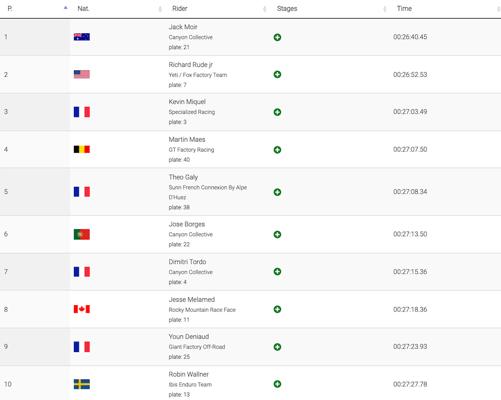The height and width of the screenshot is (400, 501).
Task: Open Martin Maes stages plus icon
Action: coord(277,150)
